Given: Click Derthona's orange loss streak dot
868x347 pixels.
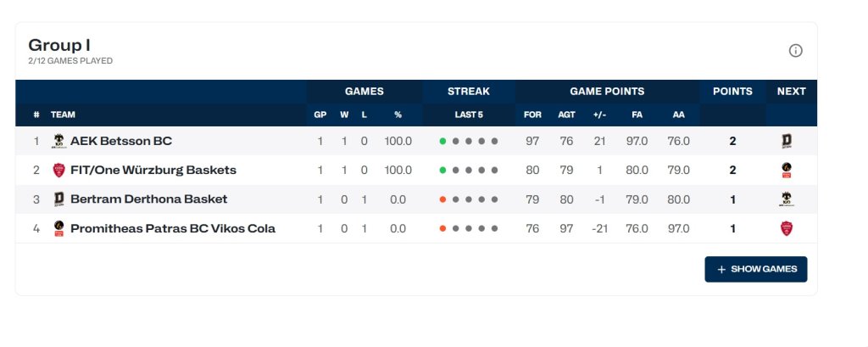Looking at the screenshot, I should click(442, 199).
